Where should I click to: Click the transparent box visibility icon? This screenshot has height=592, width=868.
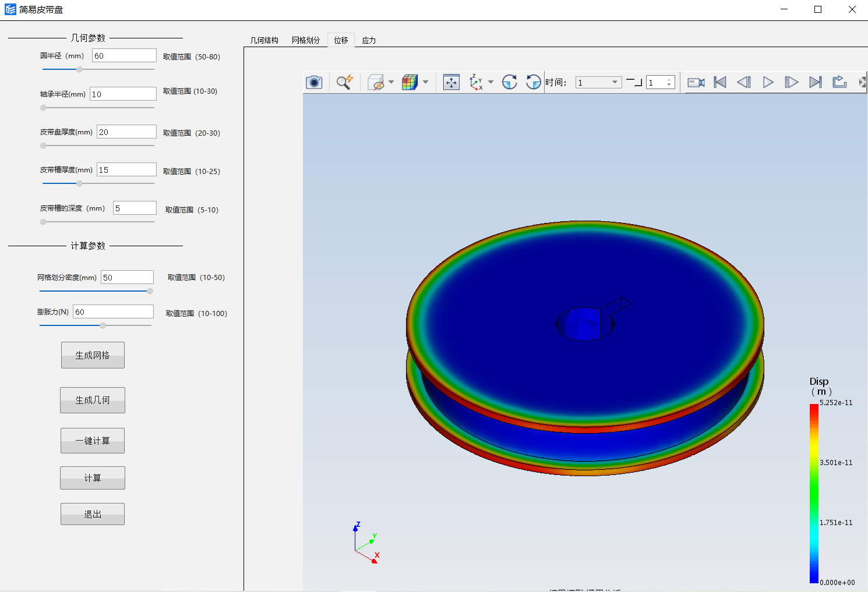376,82
